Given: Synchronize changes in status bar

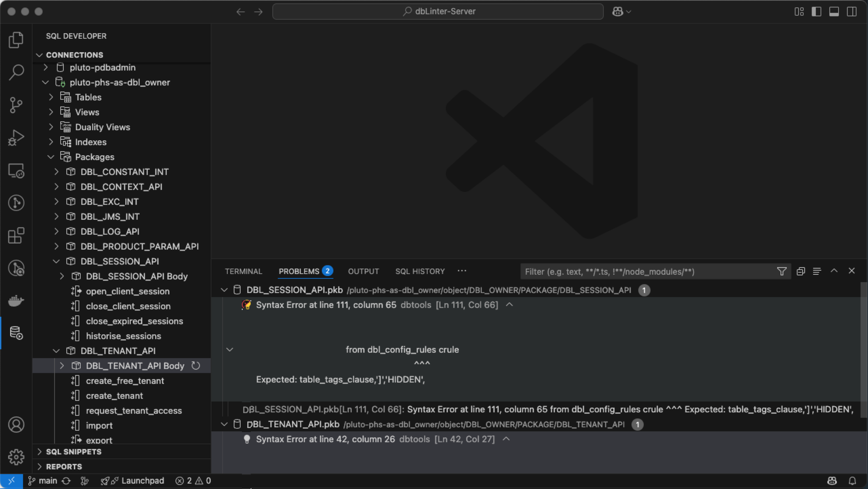Looking at the screenshot, I should tap(66, 481).
